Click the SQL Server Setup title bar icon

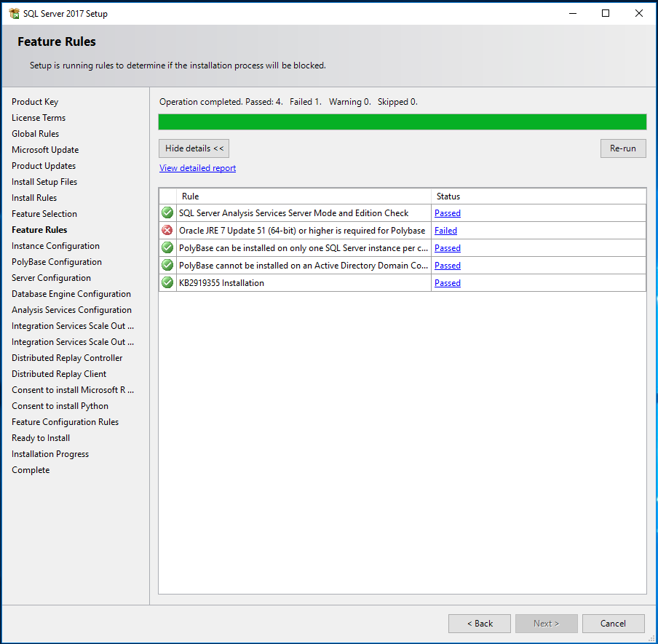tap(14, 13)
